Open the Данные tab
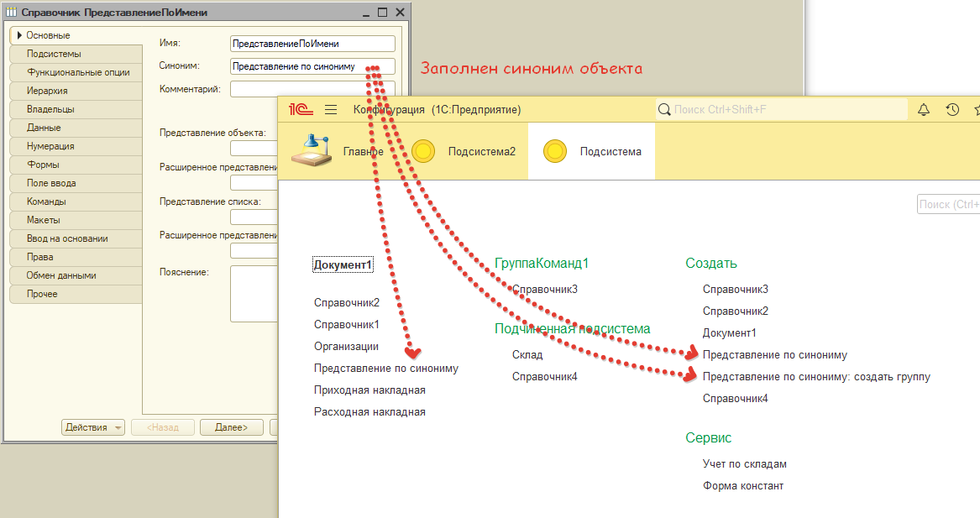This screenshot has width=980, height=518. (76, 128)
